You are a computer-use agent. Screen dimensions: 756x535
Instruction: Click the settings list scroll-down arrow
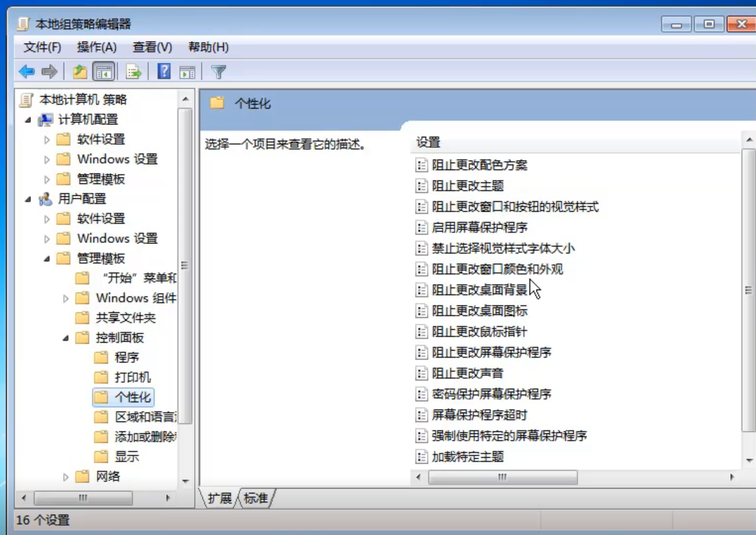(x=749, y=460)
